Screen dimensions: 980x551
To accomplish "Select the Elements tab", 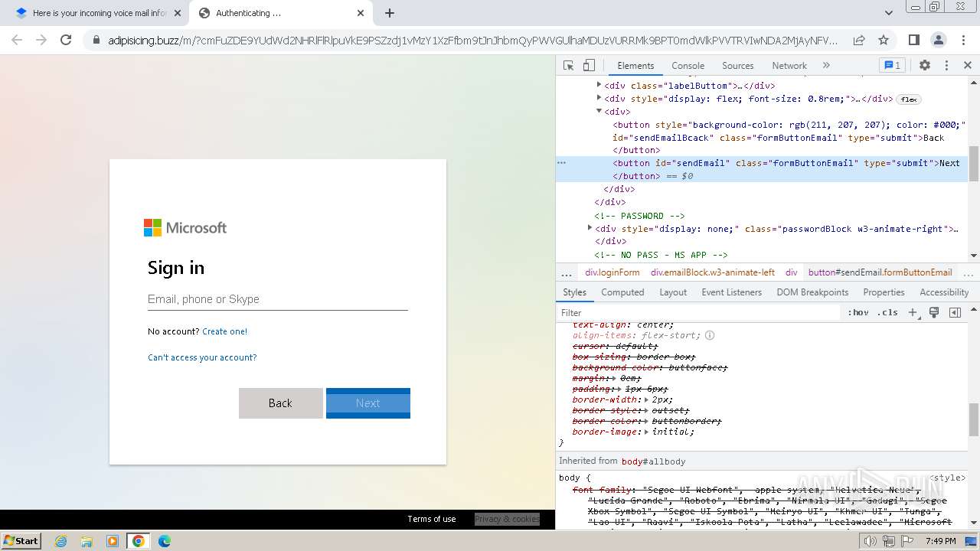I will [635, 66].
